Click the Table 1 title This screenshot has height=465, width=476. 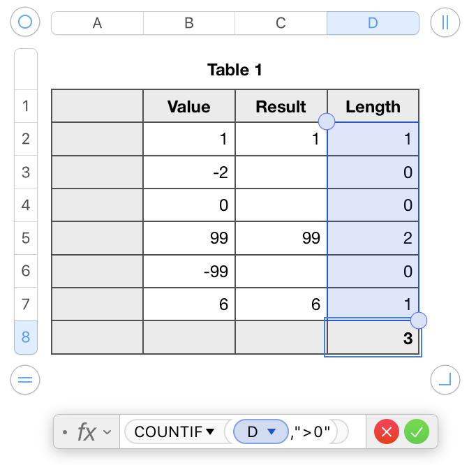pos(235,70)
